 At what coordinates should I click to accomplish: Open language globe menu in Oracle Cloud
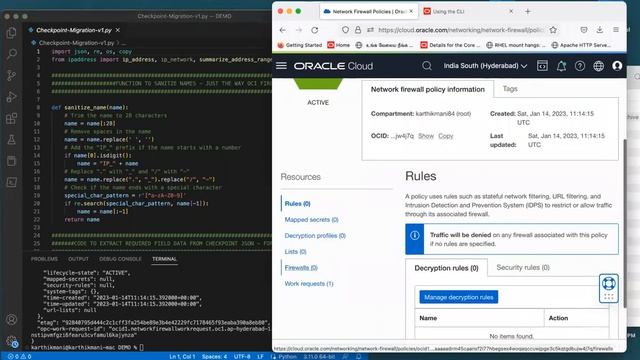point(598,66)
